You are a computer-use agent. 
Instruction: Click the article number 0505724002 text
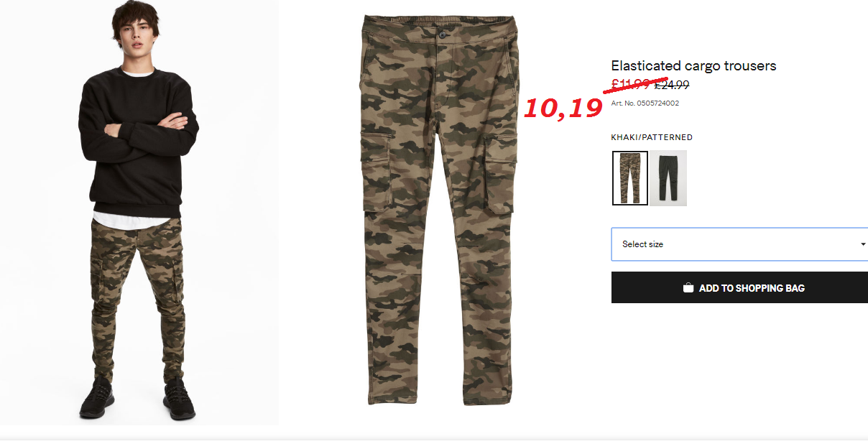tap(645, 103)
